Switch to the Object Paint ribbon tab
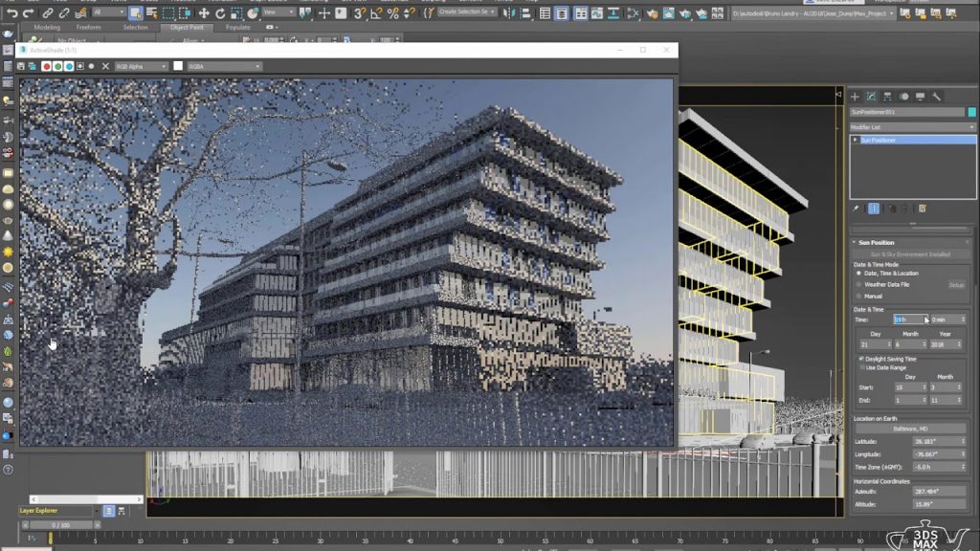The height and width of the screenshot is (551, 980). tap(187, 27)
